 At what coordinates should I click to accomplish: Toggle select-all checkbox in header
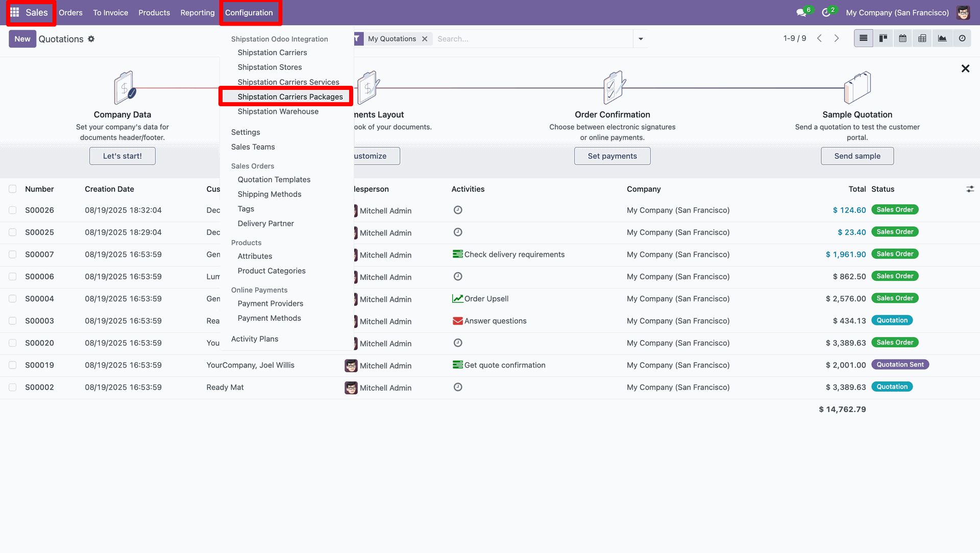tap(13, 189)
